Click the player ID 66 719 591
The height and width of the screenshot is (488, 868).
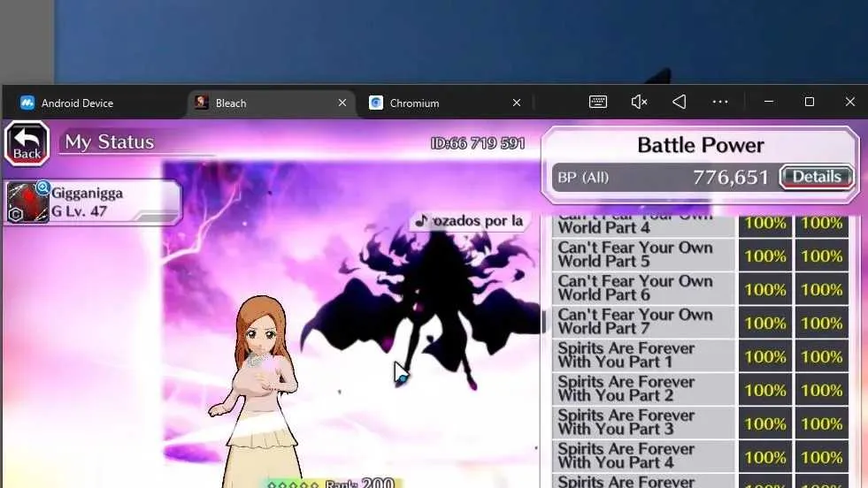[478, 144]
